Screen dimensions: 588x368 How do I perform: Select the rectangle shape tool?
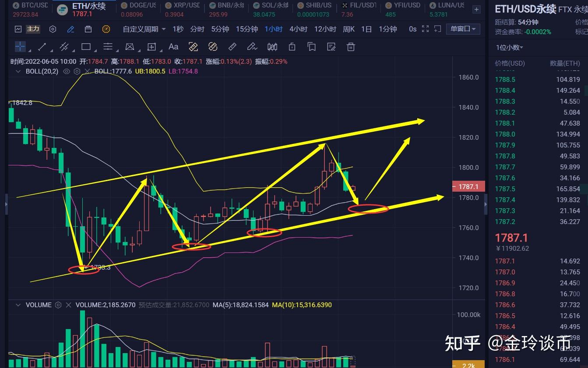pos(86,46)
